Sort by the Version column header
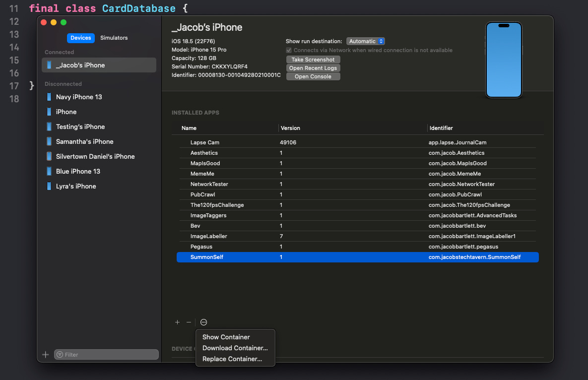The height and width of the screenshot is (380, 588). 290,128
